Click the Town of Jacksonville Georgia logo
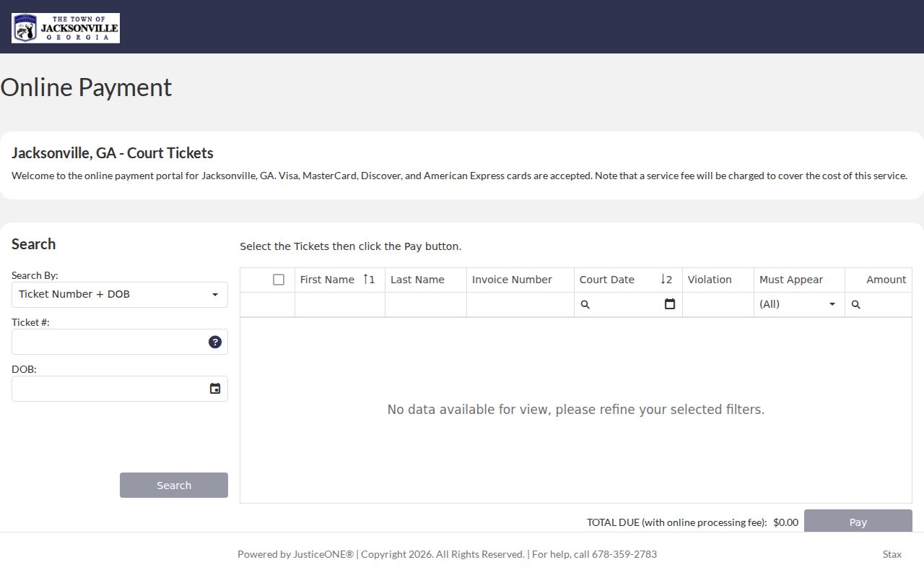Image resolution: width=924 pixels, height=578 pixels. pos(66,28)
